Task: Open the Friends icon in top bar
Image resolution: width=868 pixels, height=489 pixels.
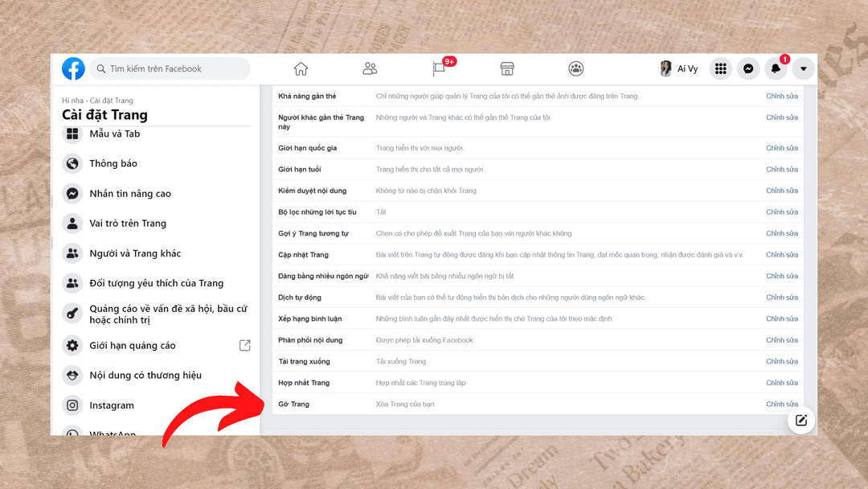Action: click(x=370, y=69)
